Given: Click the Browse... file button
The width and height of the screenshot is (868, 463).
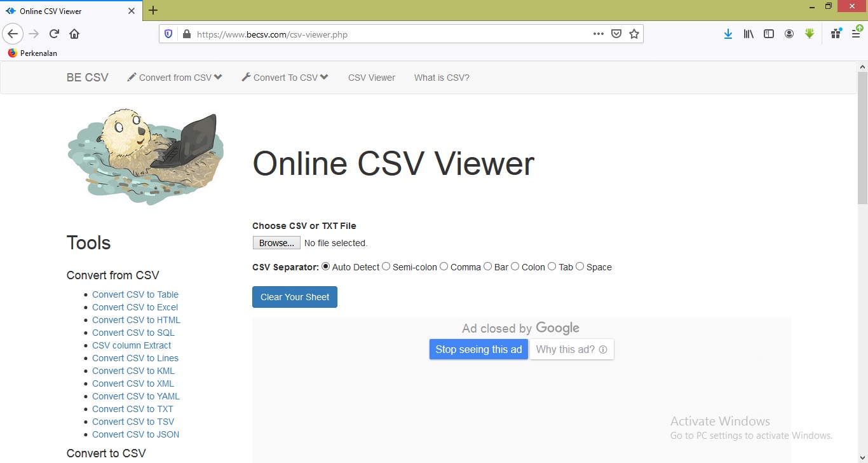Looking at the screenshot, I should pos(276,243).
